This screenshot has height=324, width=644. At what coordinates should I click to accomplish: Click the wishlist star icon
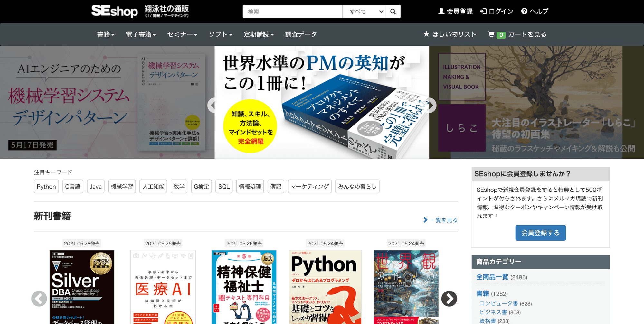tap(426, 34)
